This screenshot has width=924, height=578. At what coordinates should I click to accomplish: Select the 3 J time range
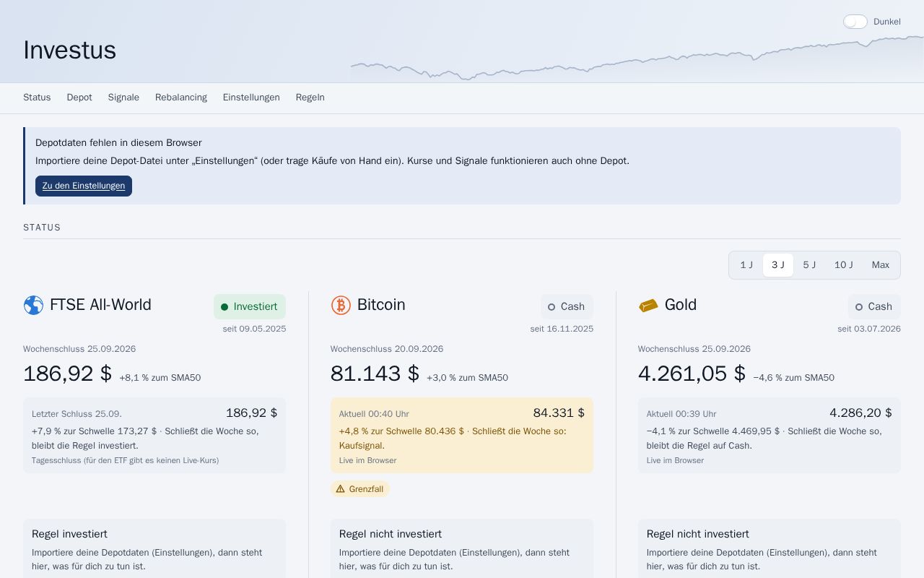pyautogui.click(x=778, y=265)
